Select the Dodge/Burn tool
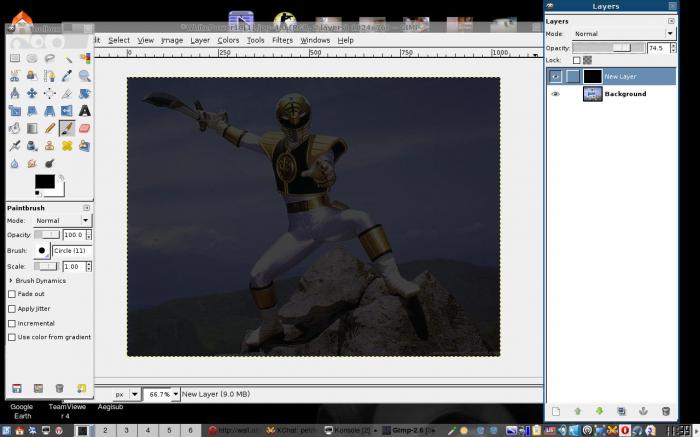 tap(50, 163)
